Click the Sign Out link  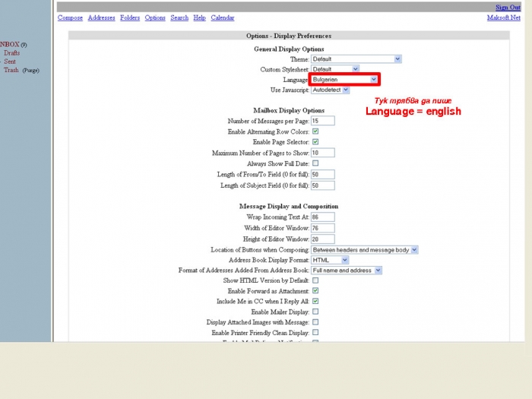(x=508, y=8)
